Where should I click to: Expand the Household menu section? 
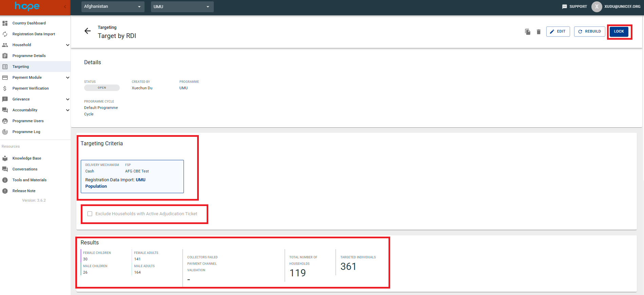click(68, 45)
